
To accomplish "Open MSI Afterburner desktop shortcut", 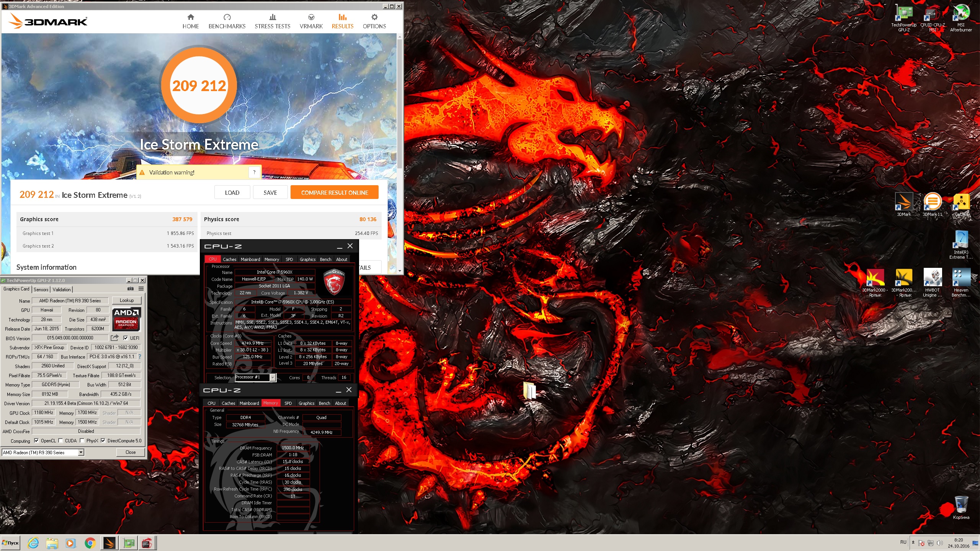I will click(960, 18).
